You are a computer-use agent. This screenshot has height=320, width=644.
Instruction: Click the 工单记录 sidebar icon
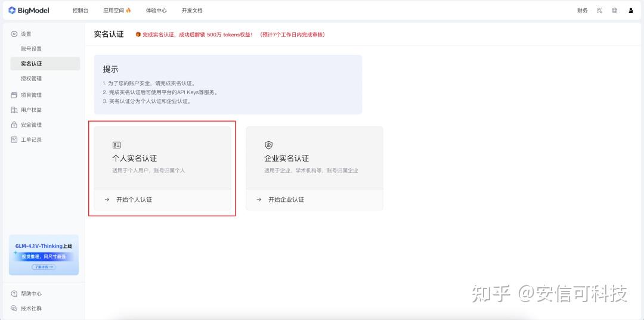(x=14, y=139)
